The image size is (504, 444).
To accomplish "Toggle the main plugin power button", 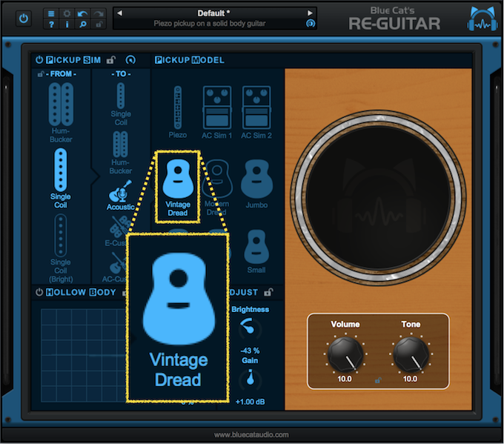I will [24, 19].
